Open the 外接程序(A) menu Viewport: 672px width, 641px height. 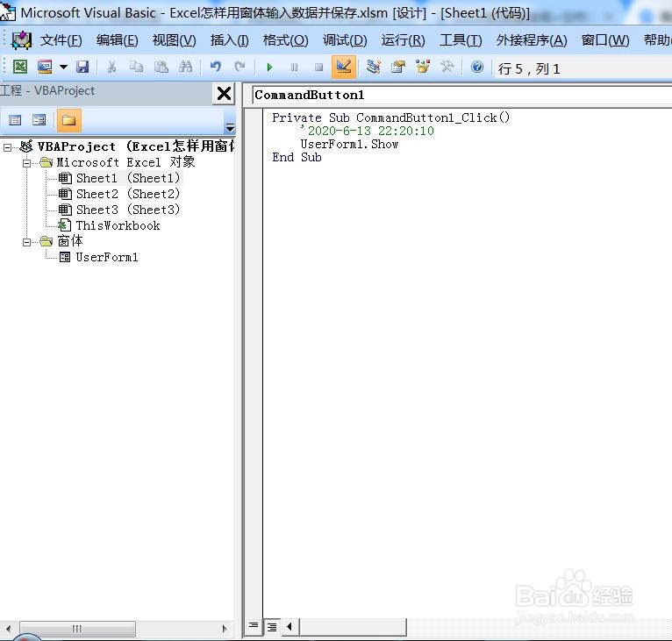[532, 40]
